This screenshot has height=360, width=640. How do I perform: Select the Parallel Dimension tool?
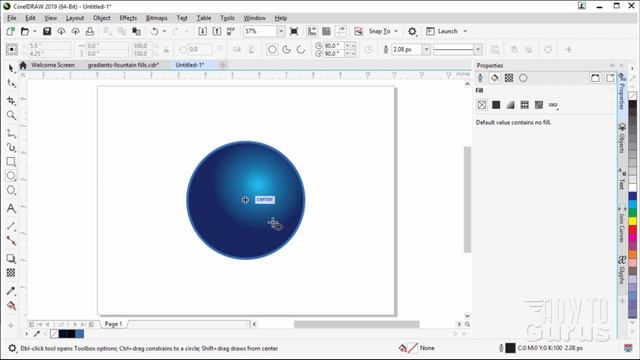coord(11,226)
